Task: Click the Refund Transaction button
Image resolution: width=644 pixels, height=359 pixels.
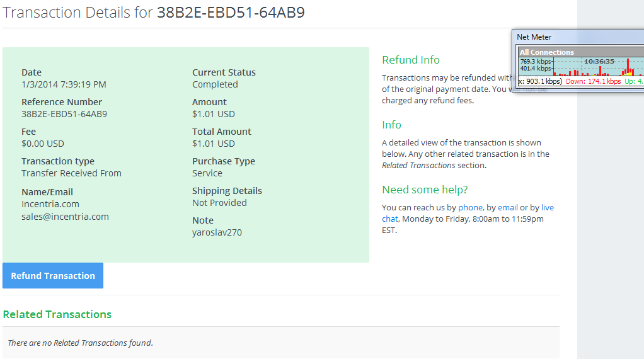Action: coord(53,276)
